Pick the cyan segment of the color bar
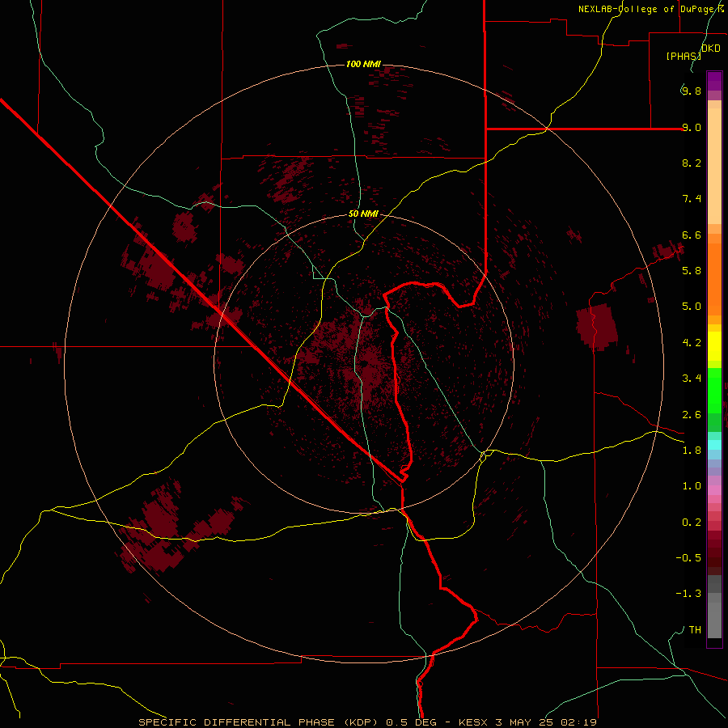The image size is (728, 728). (714, 445)
